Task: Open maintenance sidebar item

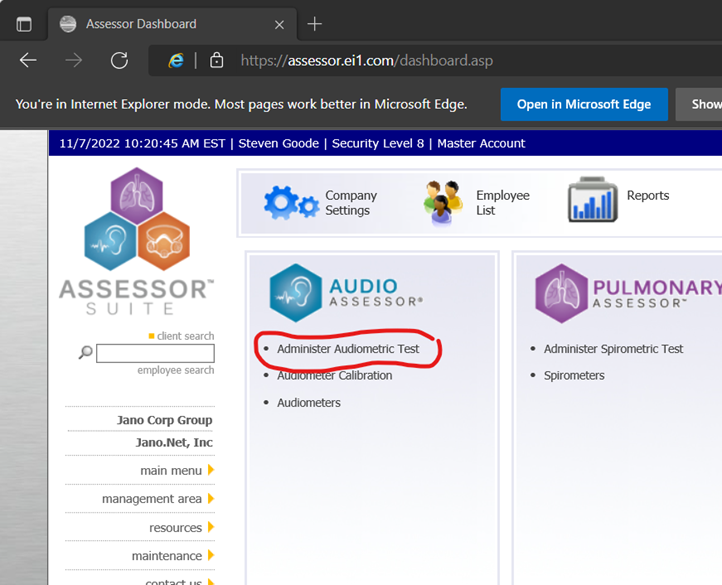Action: click(x=167, y=556)
